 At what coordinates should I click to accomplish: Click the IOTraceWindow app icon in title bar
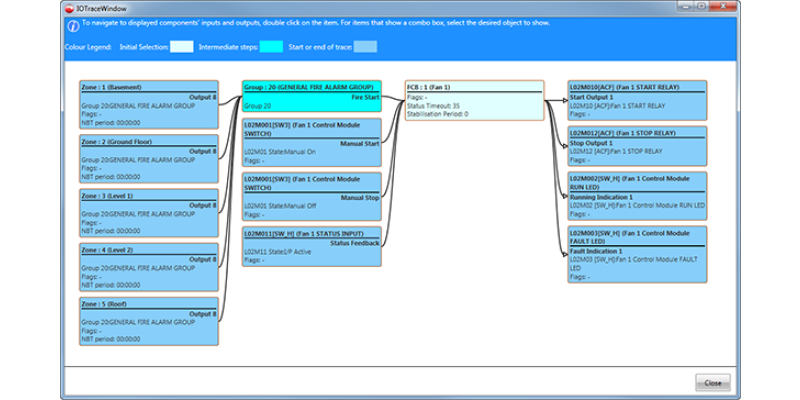coord(68,6)
